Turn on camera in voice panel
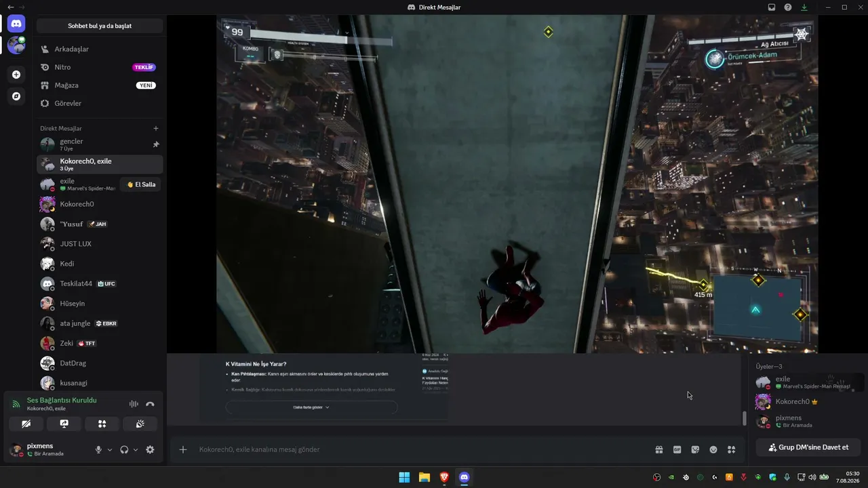This screenshot has width=868, height=488. coord(26,424)
